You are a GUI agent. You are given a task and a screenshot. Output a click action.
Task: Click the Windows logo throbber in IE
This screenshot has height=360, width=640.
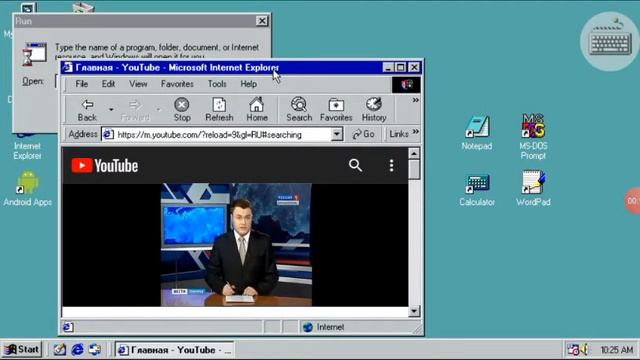pyautogui.click(x=406, y=84)
